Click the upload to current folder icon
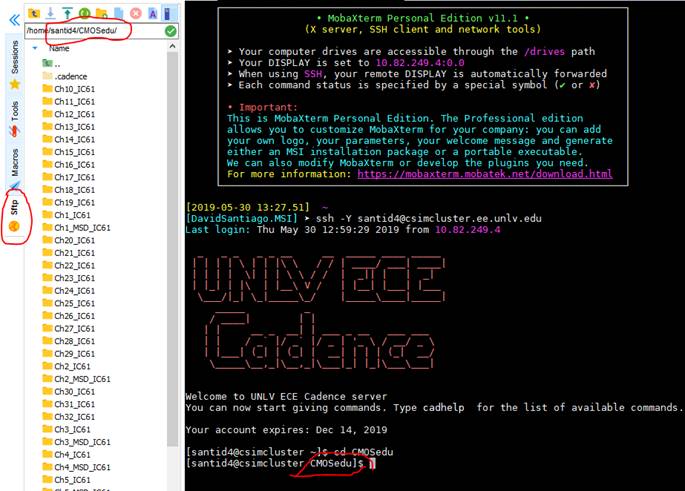 [67, 13]
